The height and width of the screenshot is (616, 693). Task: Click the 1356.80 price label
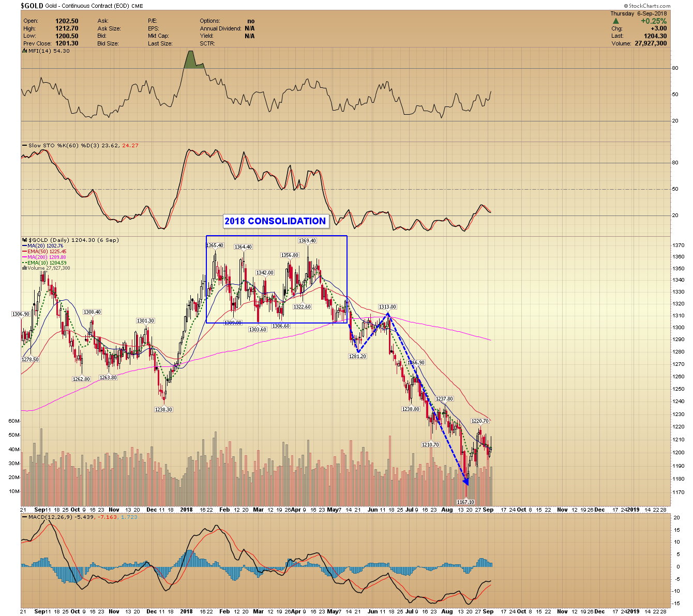(x=290, y=255)
